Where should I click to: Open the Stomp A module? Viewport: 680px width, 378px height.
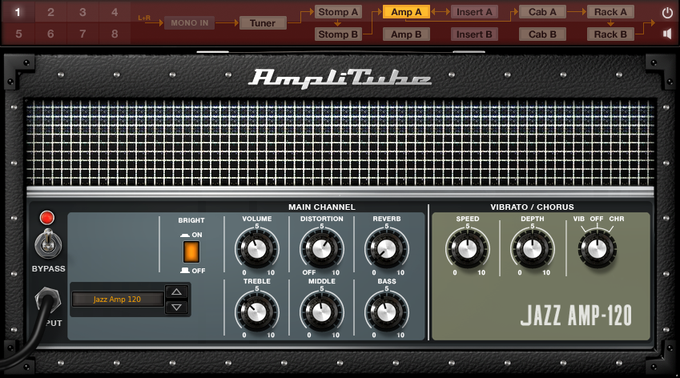click(x=338, y=12)
